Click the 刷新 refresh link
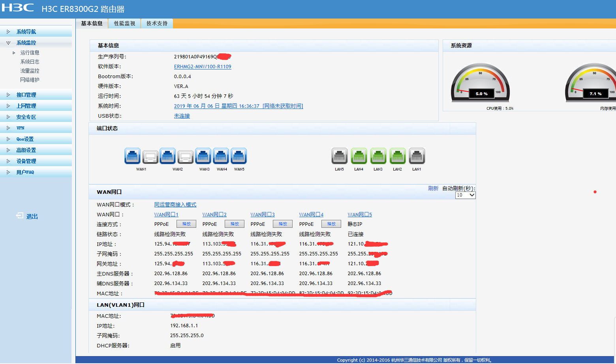This screenshot has width=616, height=364. click(x=433, y=188)
